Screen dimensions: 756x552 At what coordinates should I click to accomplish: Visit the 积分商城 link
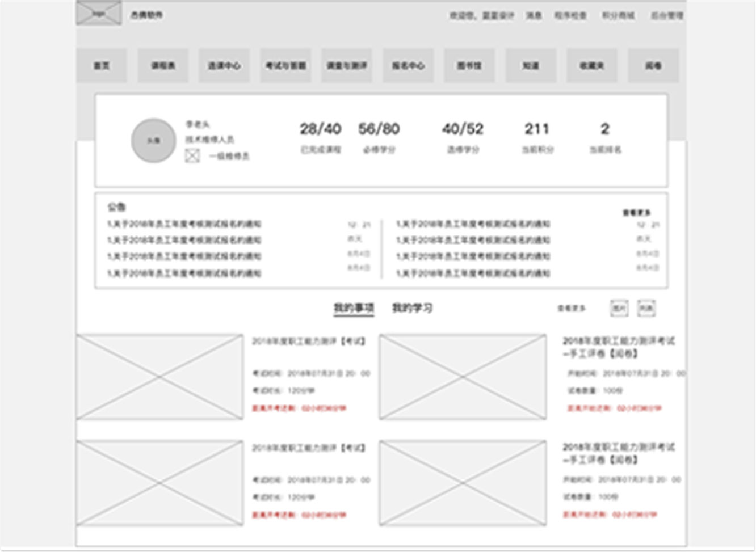(x=617, y=15)
